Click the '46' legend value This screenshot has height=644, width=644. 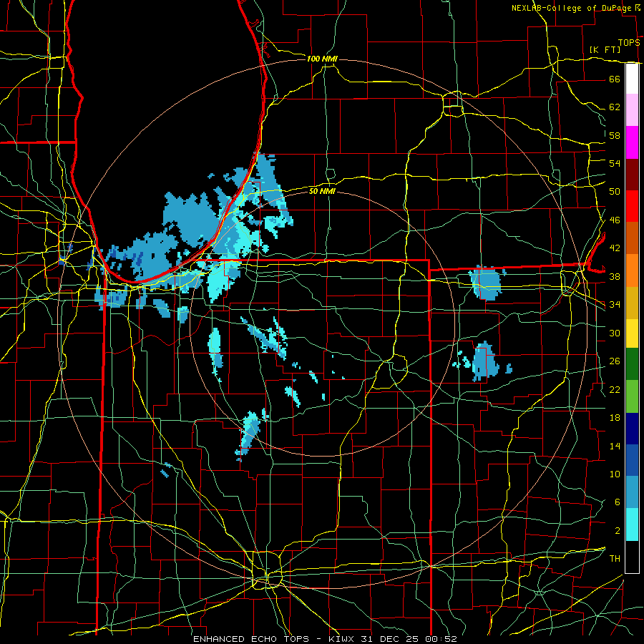tap(615, 220)
